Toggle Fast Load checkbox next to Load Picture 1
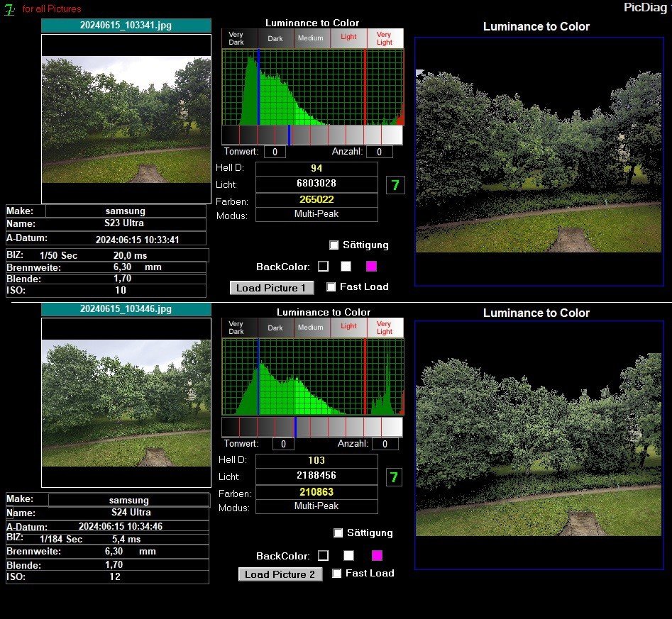This screenshot has height=619, width=672. pos(331,287)
